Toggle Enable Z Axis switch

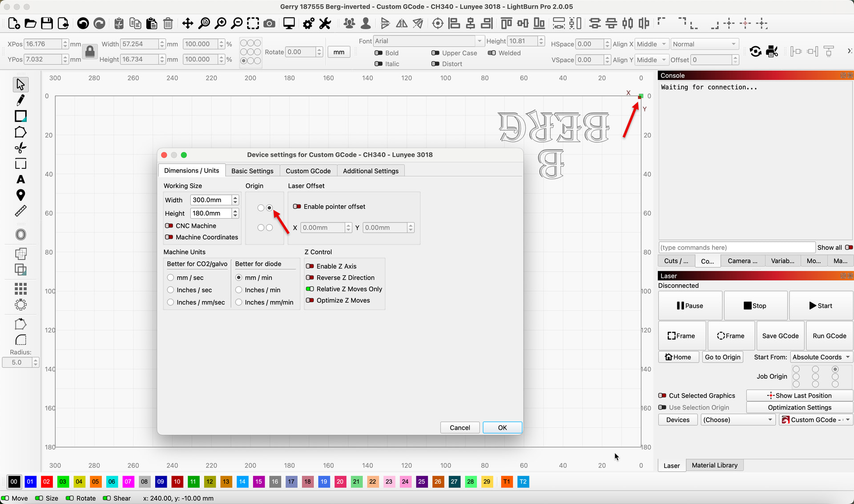pyautogui.click(x=310, y=266)
